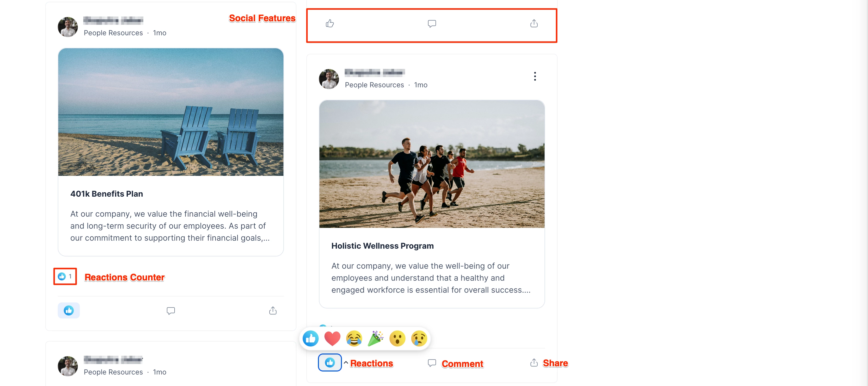Click the share icon in the red Social Features box
This screenshot has width=868, height=386.
534,24
